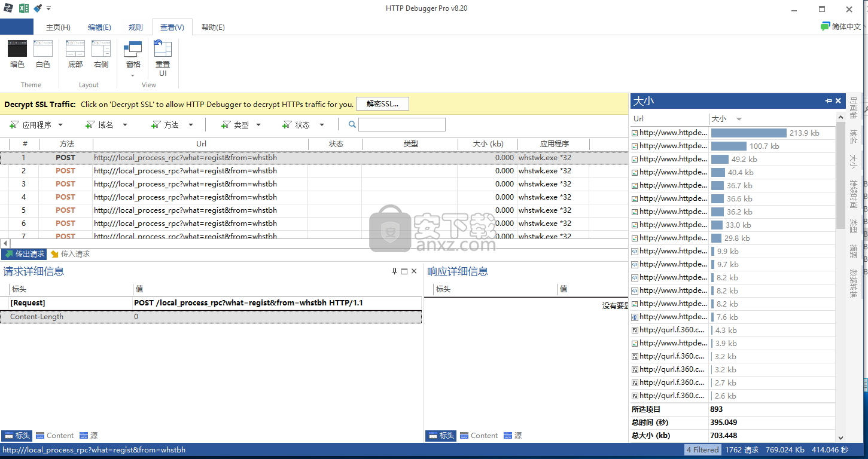This screenshot has width=868, height=459.
Task: Select the 100.7 kb entry in size panel
Action: 733,146
